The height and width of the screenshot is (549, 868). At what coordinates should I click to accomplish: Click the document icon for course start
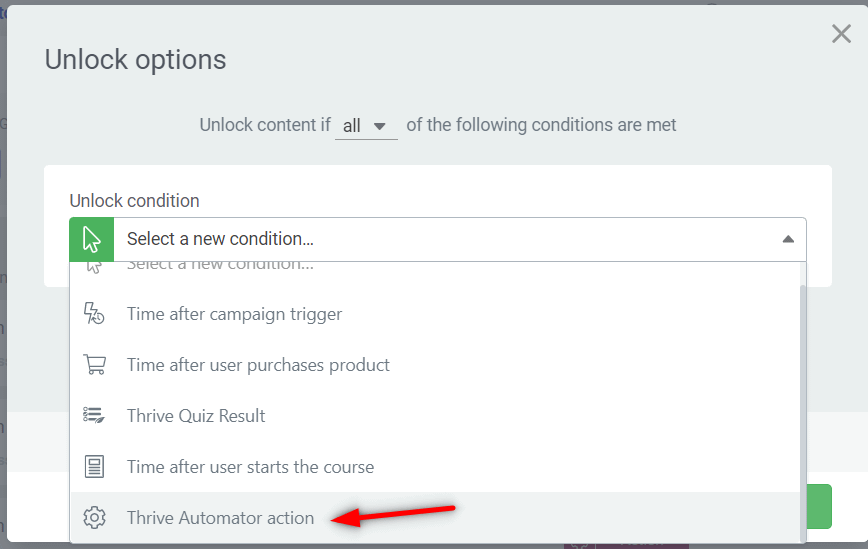(x=94, y=467)
